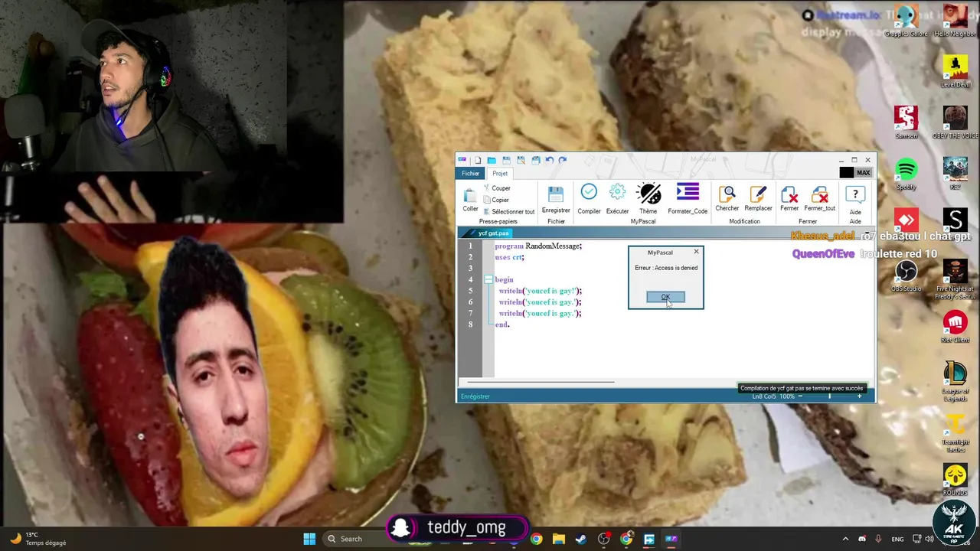Click the zoom-in plus in the status bar
This screenshot has width=980, height=551.
click(x=859, y=396)
